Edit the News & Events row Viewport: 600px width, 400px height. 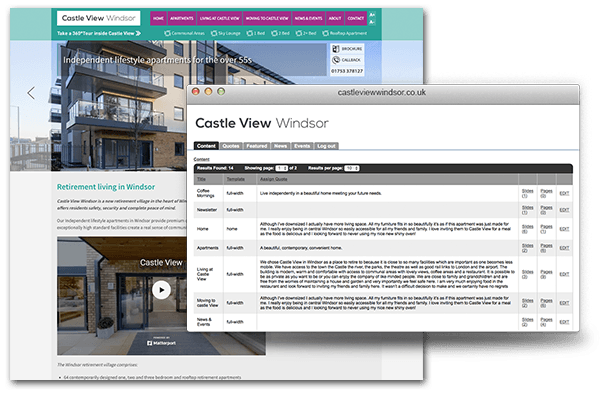[564, 322]
